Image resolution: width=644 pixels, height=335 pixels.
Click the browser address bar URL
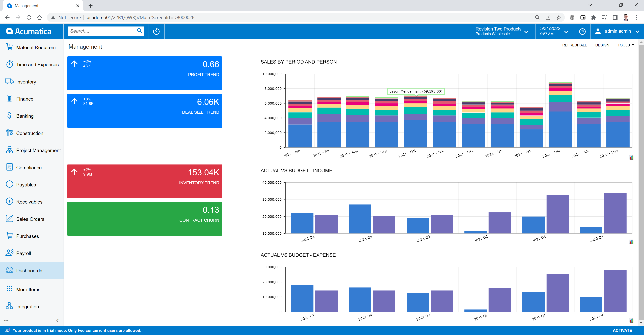[141, 17]
